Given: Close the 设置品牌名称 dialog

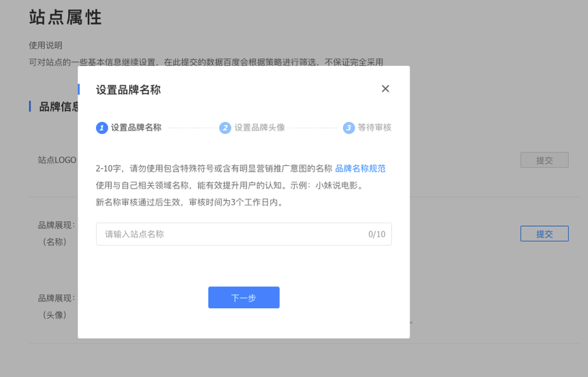Looking at the screenshot, I should pos(385,89).
